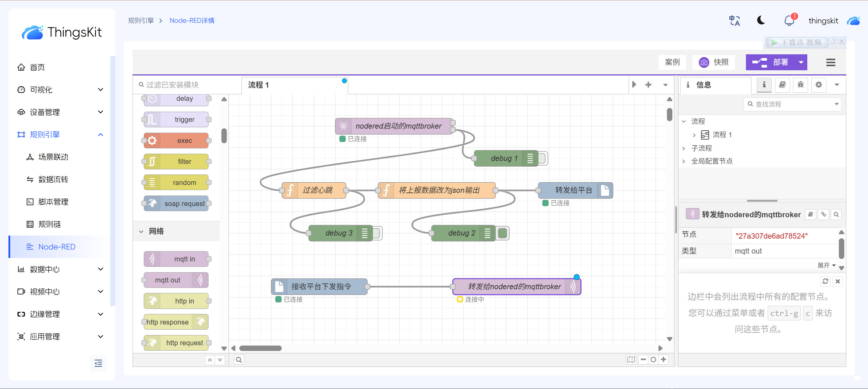Open the help book icon tab
The width and height of the screenshot is (868, 389).
click(x=782, y=85)
